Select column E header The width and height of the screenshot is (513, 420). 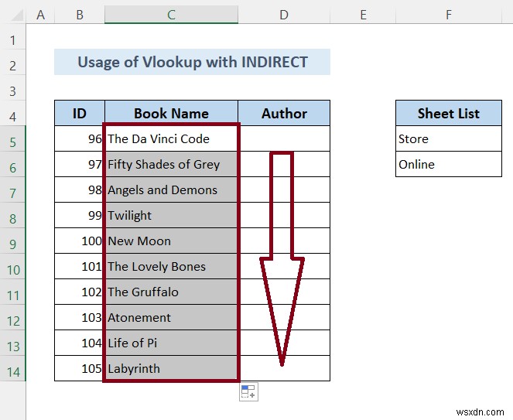(x=363, y=15)
